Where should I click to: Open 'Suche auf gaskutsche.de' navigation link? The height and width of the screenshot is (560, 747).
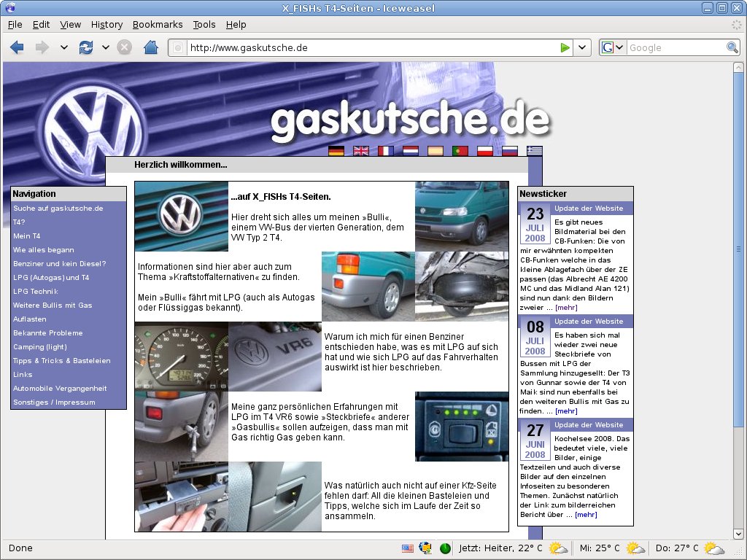pos(58,208)
